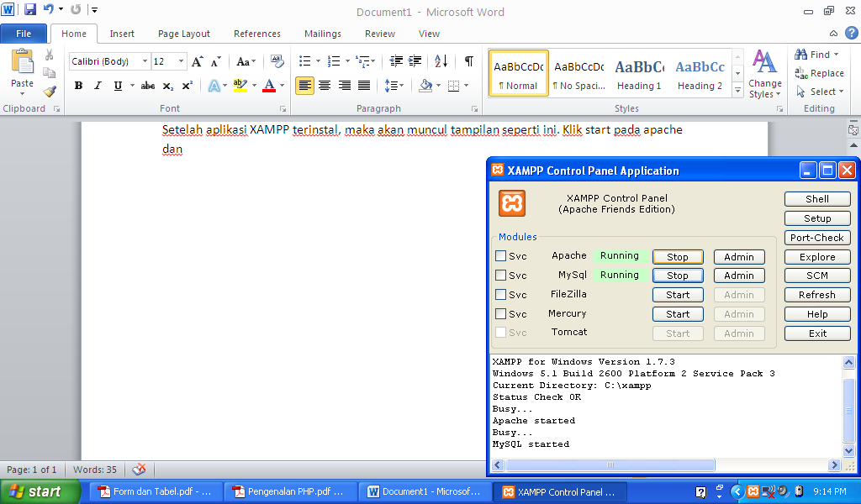
Task: Enable Svc checkbox for Apache
Action: click(500, 255)
